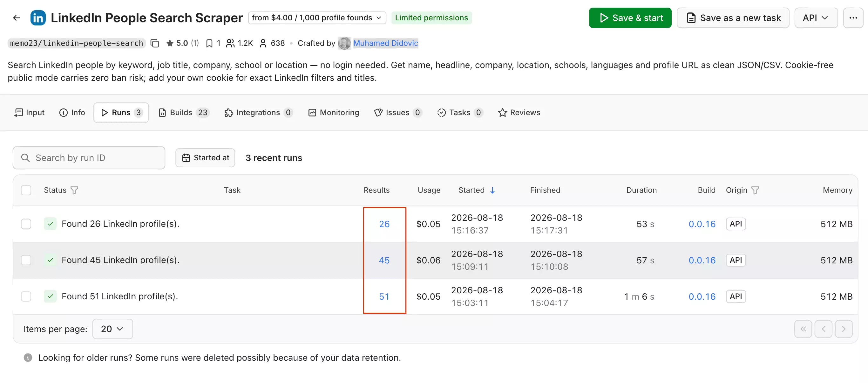
Task: Click the Duration column header
Action: click(x=641, y=190)
